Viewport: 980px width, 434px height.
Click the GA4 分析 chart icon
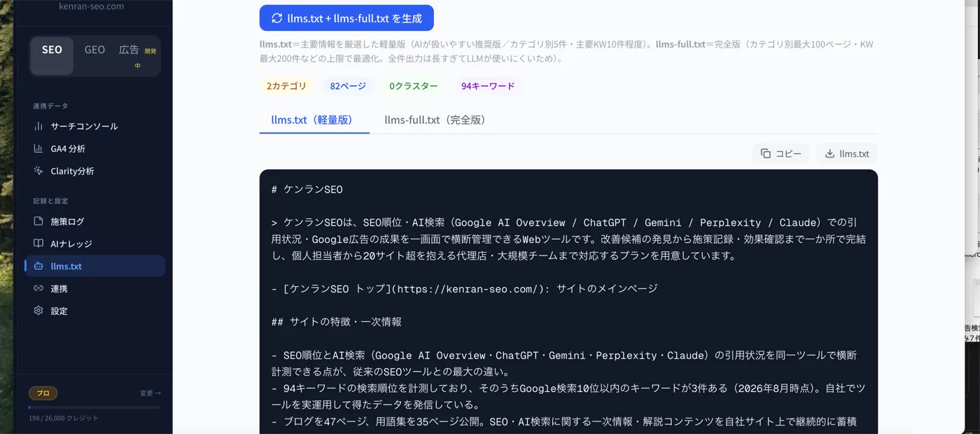tap(38, 148)
